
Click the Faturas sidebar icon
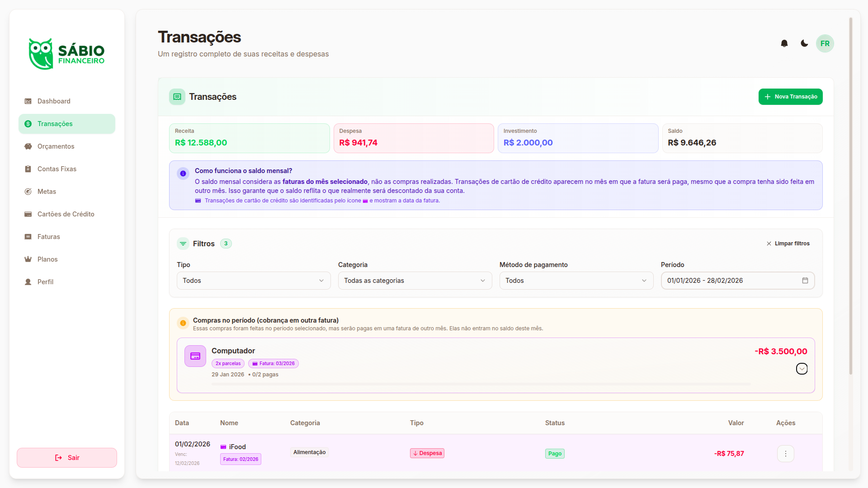28,237
